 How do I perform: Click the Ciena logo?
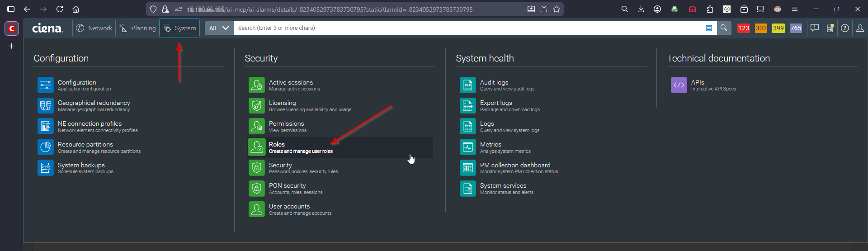(x=47, y=28)
